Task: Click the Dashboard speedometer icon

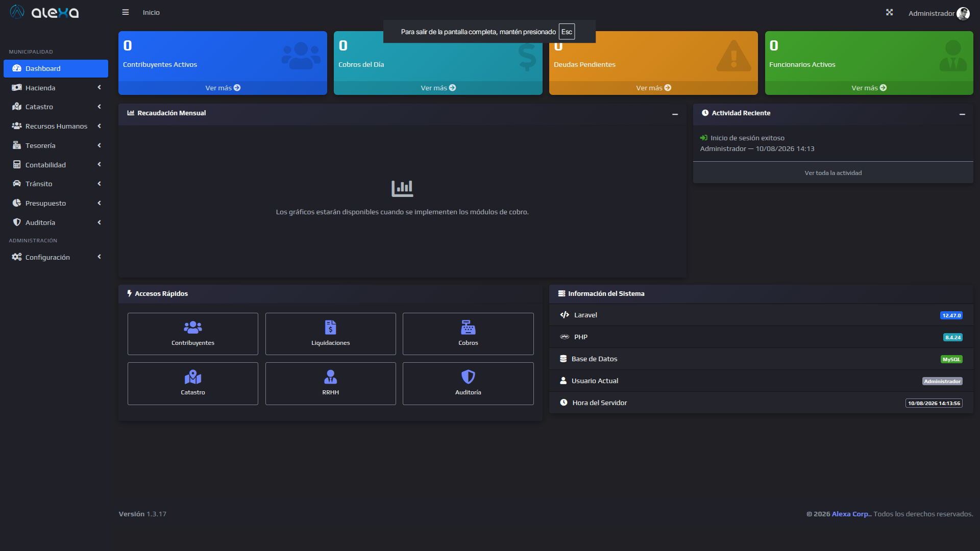Action: pos(17,68)
